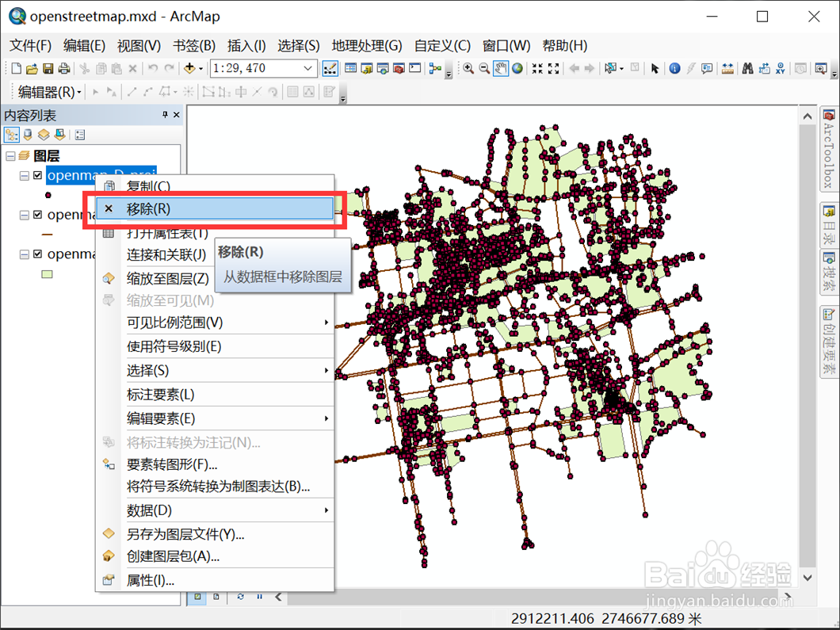The height and width of the screenshot is (630, 840).
Task: Toggle visibility of the first openmap point layer
Action: (x=37, y=175)
